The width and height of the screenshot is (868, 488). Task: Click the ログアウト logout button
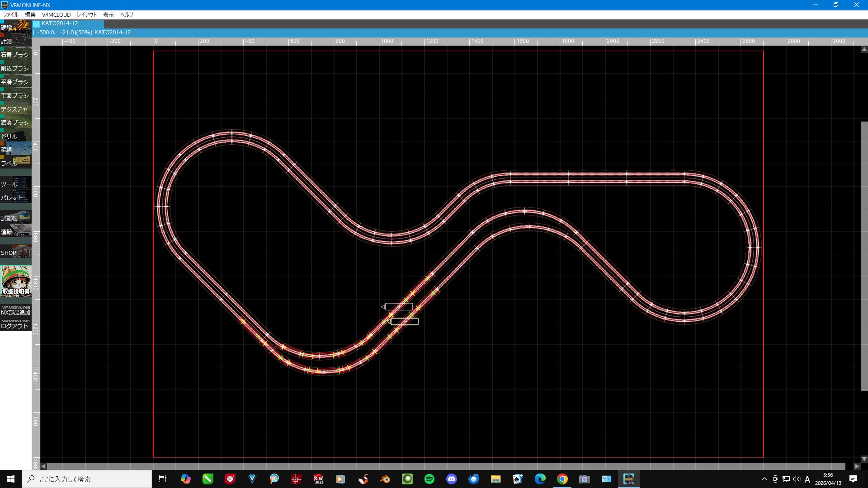(16, 324)
